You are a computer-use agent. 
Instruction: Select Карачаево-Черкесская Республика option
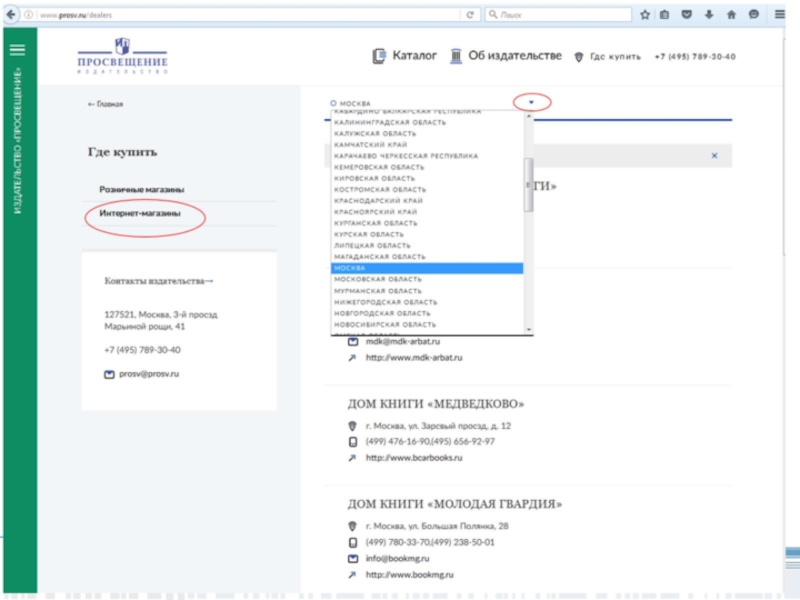point(427,156)
